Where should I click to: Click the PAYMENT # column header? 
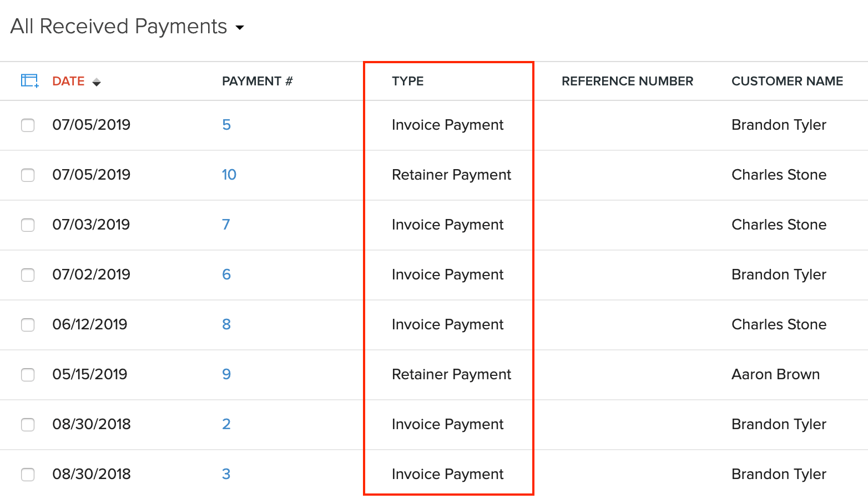click(258, 81)
